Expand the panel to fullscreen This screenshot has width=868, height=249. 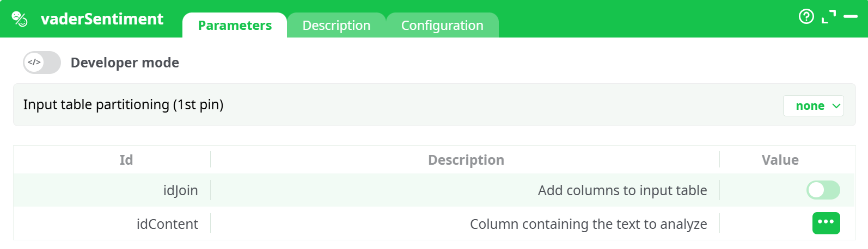coord(828,17)
